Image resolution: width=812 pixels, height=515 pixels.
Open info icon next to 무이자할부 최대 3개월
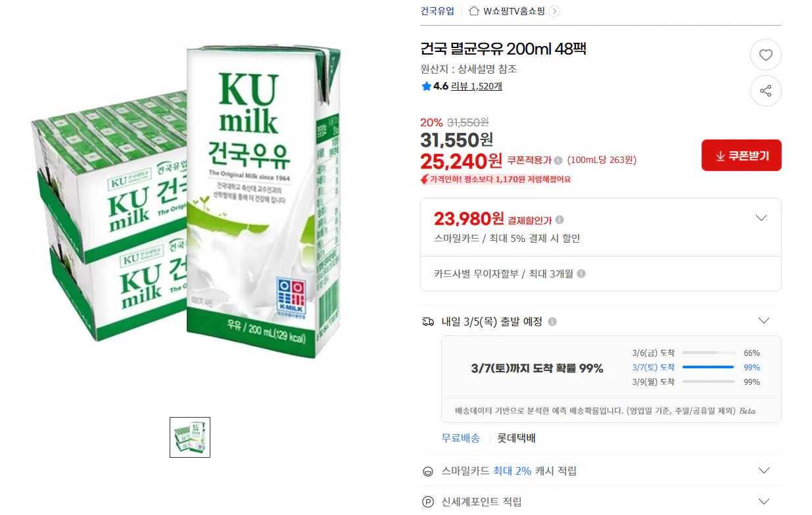581,274
